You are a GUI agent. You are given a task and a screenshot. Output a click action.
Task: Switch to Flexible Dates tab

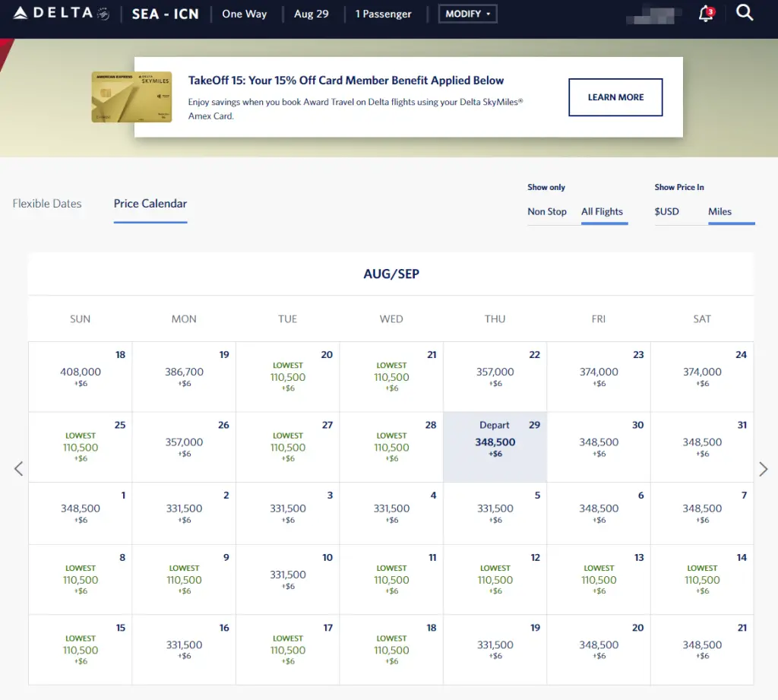point(47,204)
